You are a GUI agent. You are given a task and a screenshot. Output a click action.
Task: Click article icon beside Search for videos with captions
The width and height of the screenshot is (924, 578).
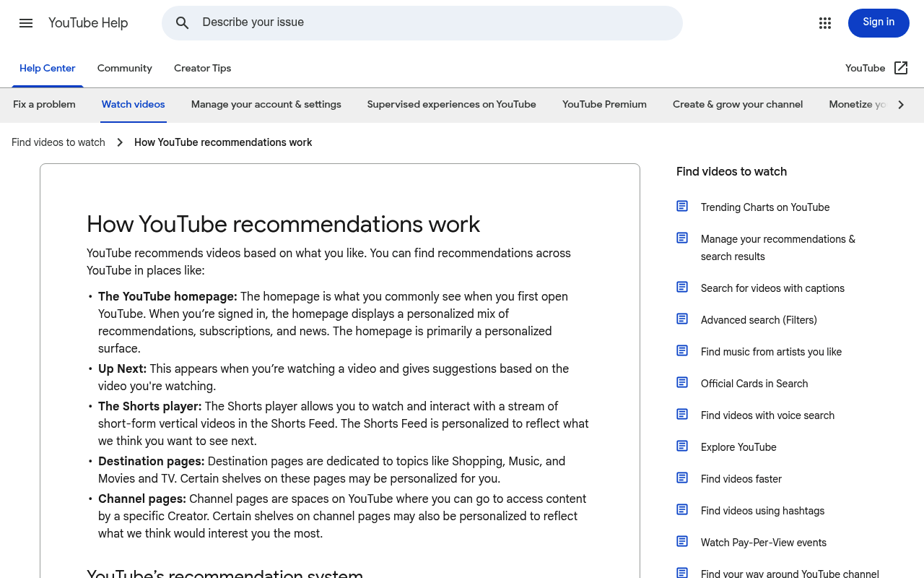(x=682, y=287)
